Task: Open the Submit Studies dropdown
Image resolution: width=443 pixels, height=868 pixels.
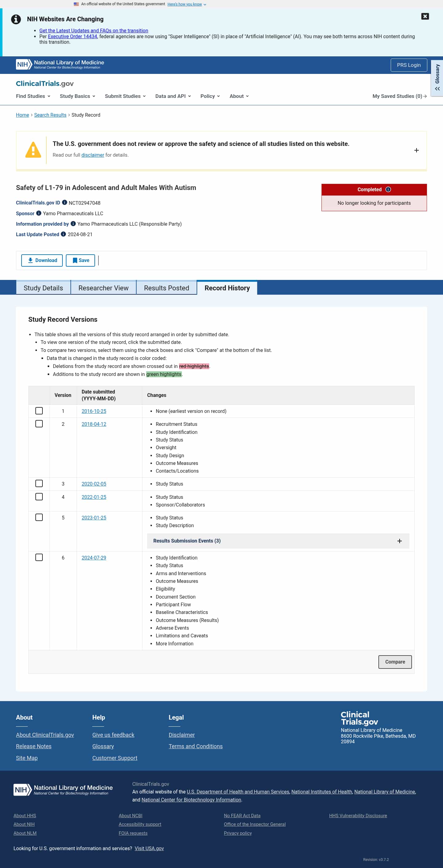Action: 125,96
